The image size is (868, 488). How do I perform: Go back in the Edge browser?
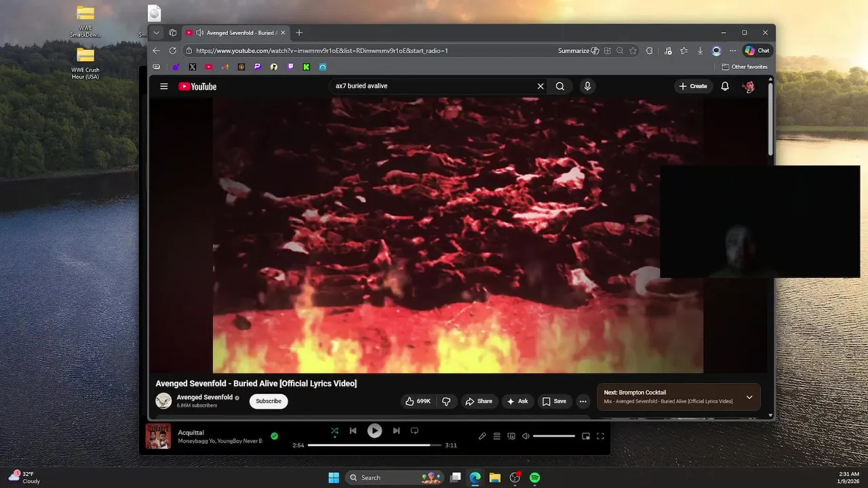click(x=157, y=51)
